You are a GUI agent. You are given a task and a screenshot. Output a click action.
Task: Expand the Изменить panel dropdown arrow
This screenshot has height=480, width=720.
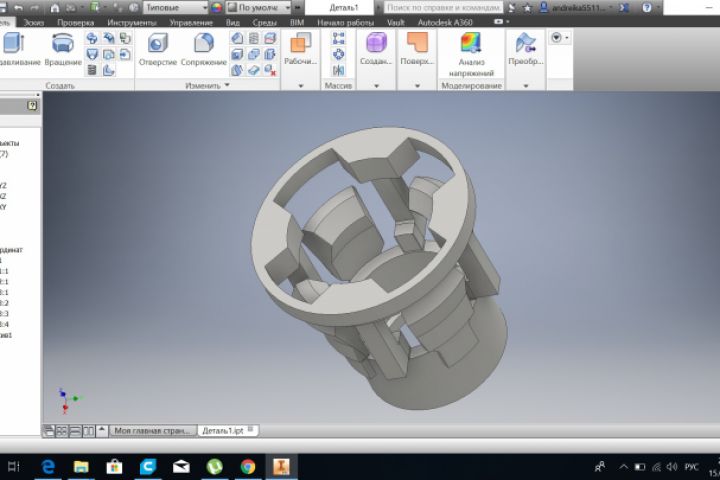coord(227,85)
